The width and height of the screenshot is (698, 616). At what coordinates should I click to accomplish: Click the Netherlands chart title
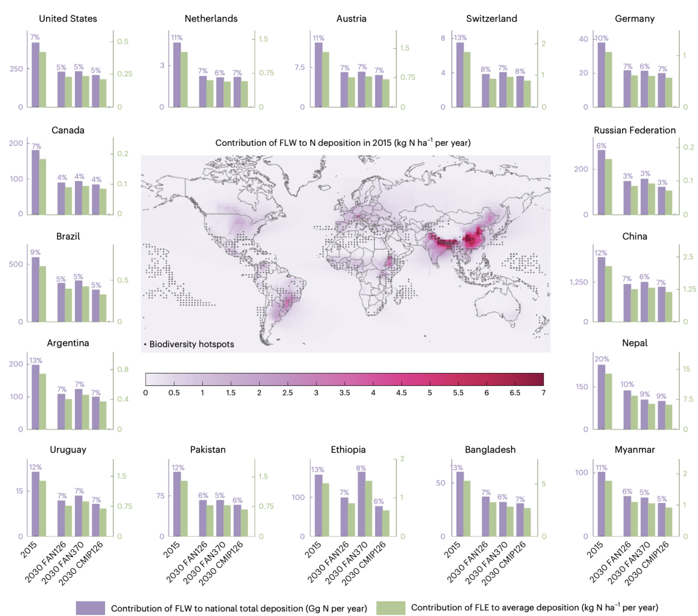click(211, 19)
